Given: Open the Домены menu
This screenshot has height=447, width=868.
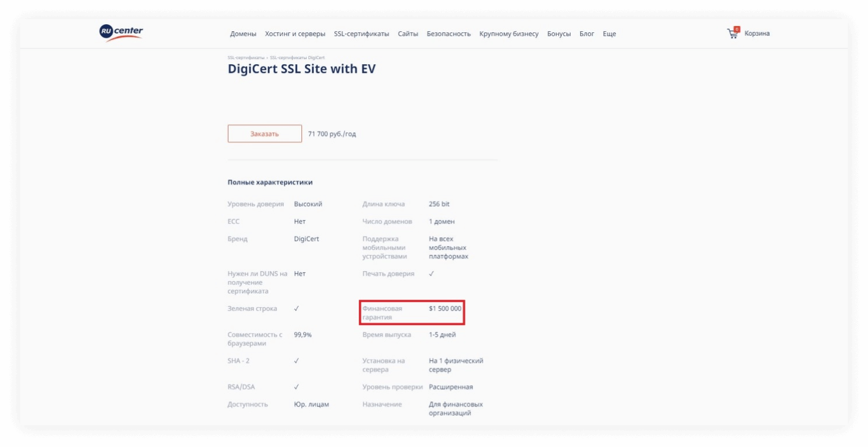Looking at the screenshot, I should coord(243,34).
